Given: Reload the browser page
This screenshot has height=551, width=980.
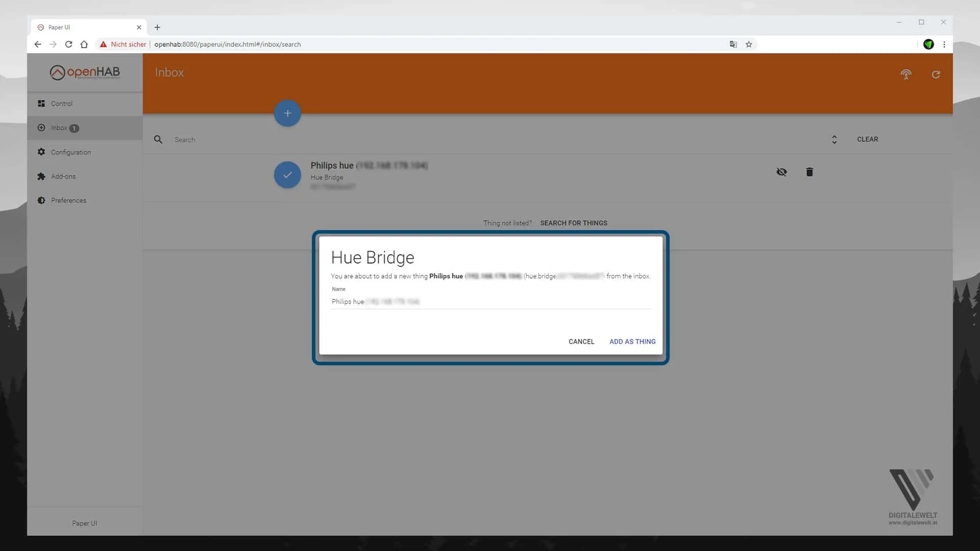Looking at the screenshot, I should click(68, 44).
